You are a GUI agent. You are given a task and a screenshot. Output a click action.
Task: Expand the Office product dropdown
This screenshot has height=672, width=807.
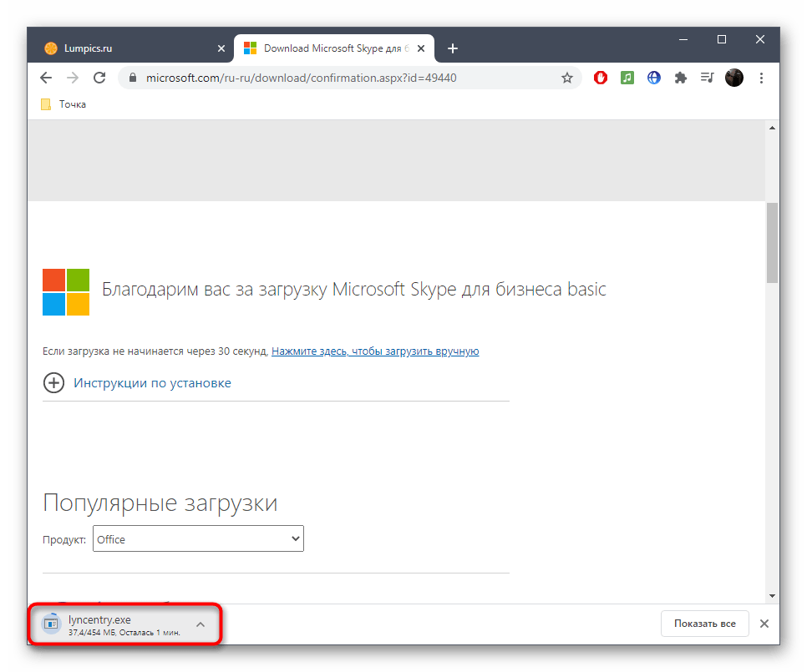pos(198,539)
